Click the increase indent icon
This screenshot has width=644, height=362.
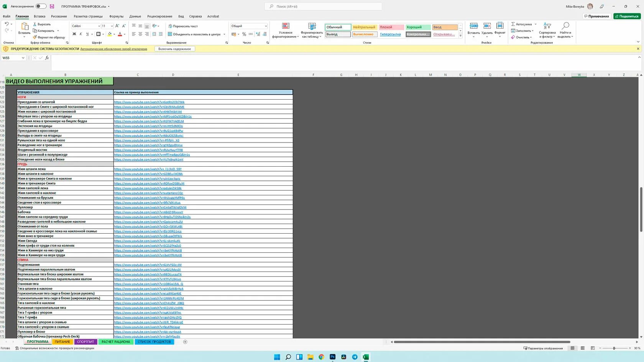pyautogui.click(x=160, y=34)
